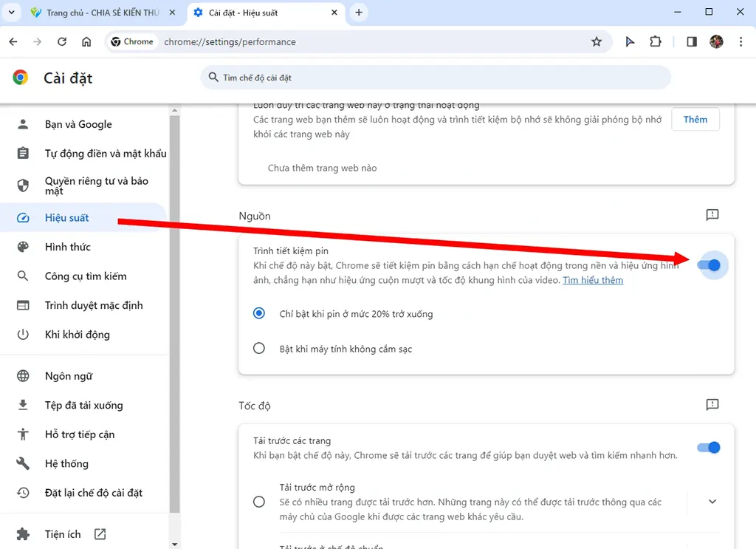Click the Tìm chế độ cài đặt search field
This screenshot has height=549, width=756.
[x=436, y=78]
